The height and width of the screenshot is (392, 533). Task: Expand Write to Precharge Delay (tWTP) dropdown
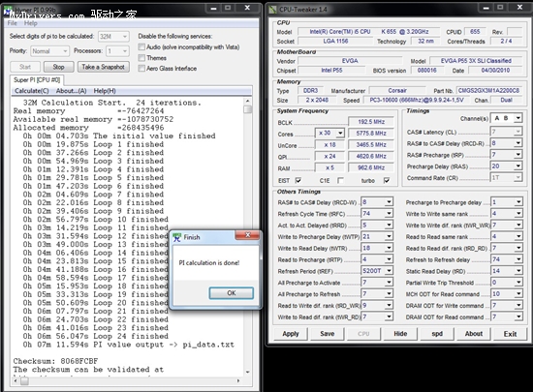[389, 236]
